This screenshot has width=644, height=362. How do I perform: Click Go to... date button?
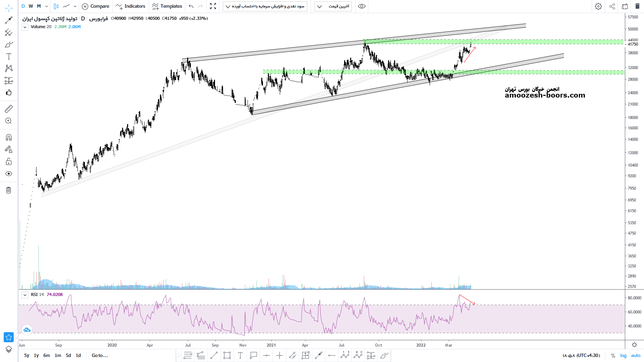(100, 356)
